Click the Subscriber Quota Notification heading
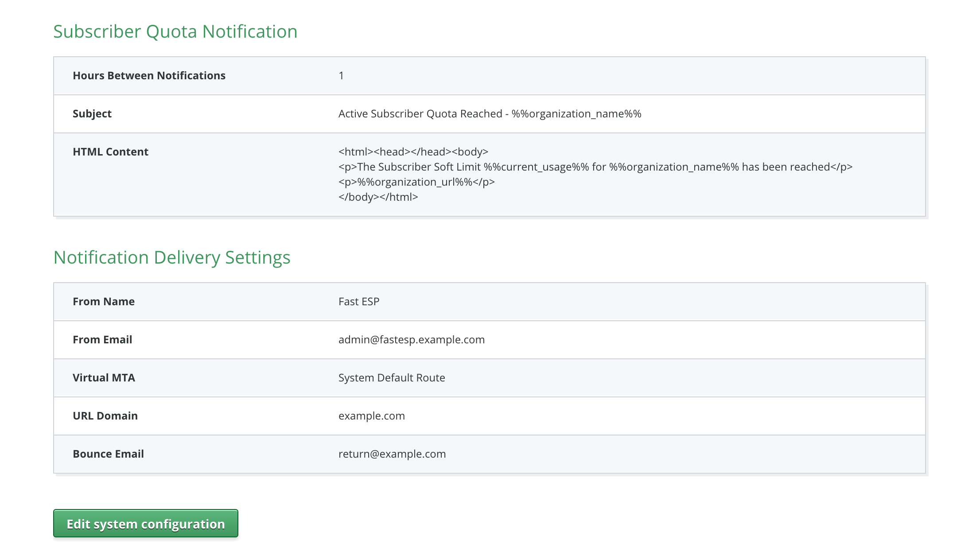The height and width of the screenshot is (552, 980). pyautogui.click(x=175, y=31)
